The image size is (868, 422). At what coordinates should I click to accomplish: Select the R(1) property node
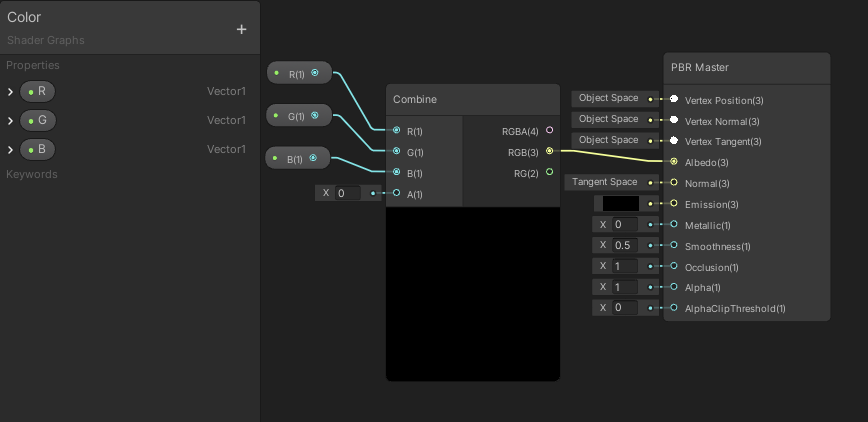[x=299, y=73]
